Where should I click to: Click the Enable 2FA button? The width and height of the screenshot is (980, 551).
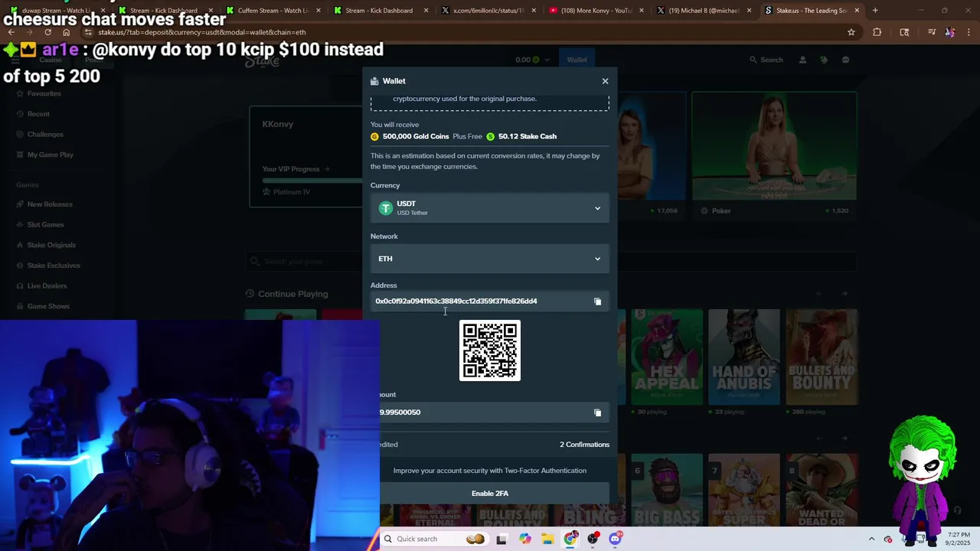click(x=490, y=494)
